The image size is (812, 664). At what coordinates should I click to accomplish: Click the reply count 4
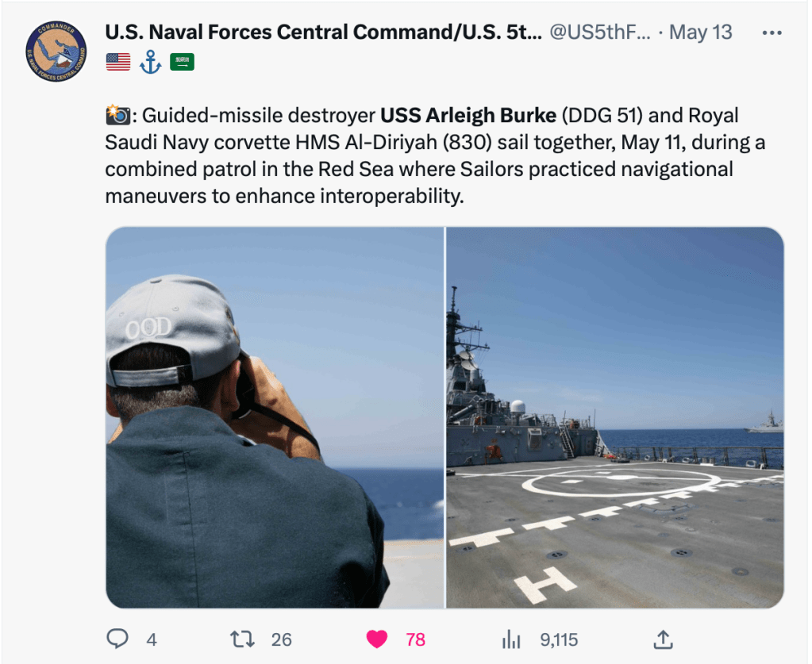(151, 639)
